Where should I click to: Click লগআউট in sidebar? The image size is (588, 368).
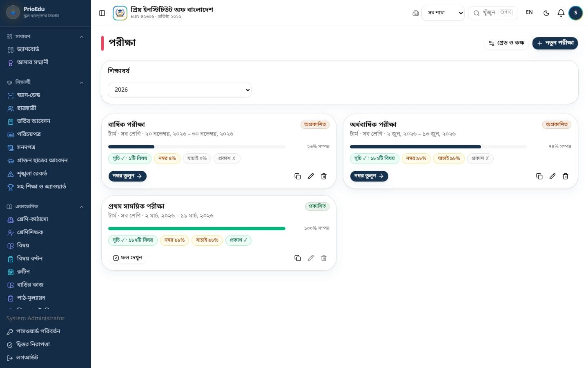click(45, 357)
